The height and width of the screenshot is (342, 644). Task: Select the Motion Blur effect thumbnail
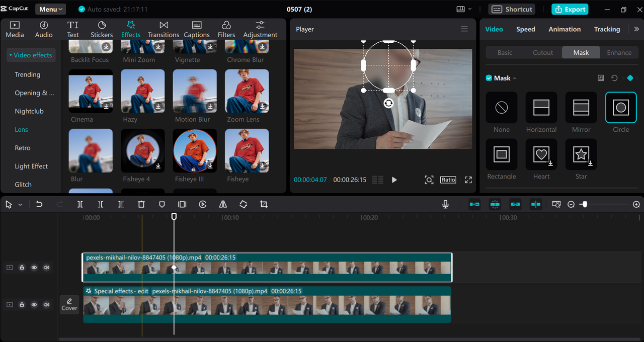[x=195, y=92]
